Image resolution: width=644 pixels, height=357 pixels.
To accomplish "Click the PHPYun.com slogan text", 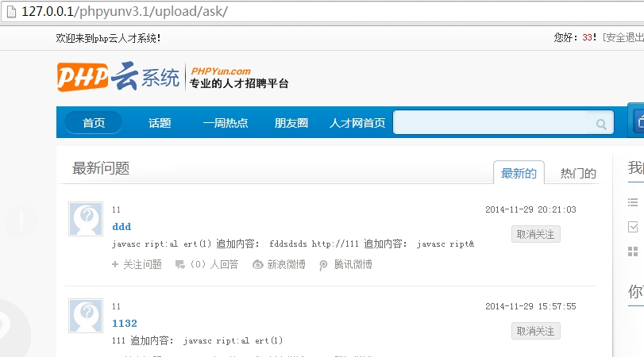I will (221, 71).
